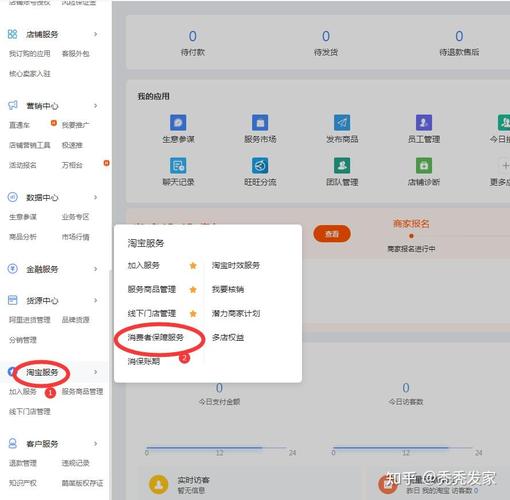Click the 客户服务 person icon in sidebar

point(13,443)
